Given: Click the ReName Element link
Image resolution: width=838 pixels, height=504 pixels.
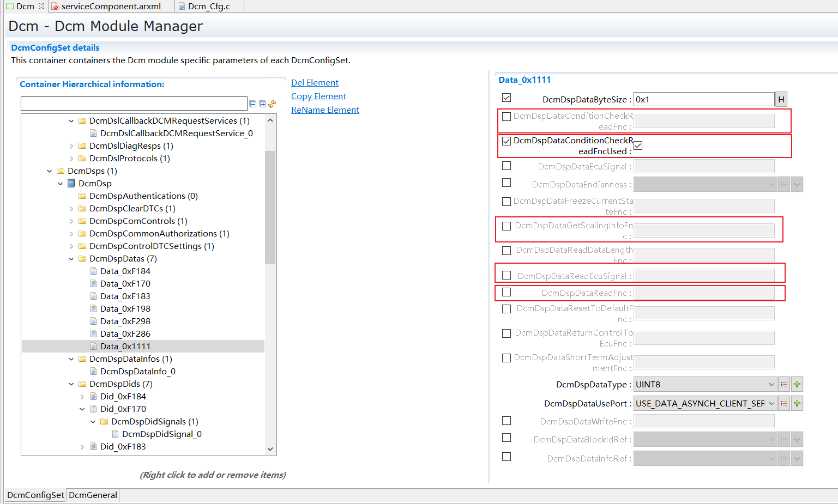Looking at the screenshot, I should pyautogui.click(x=325, y=110).
